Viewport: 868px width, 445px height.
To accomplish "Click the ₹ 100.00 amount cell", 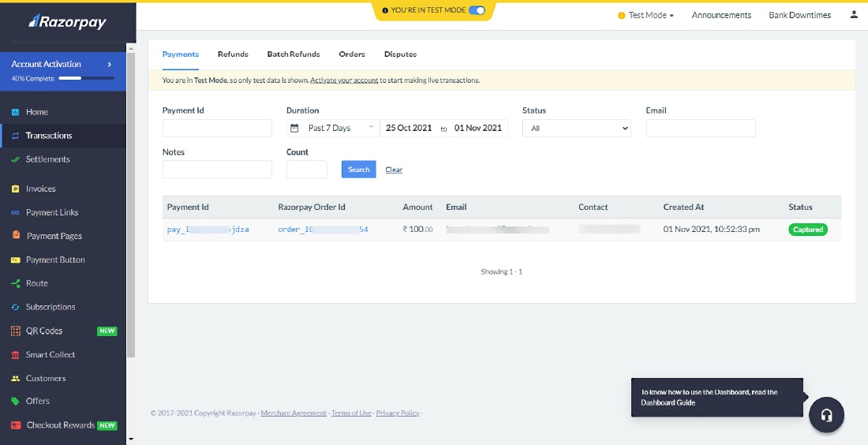I will pos(418,230).
